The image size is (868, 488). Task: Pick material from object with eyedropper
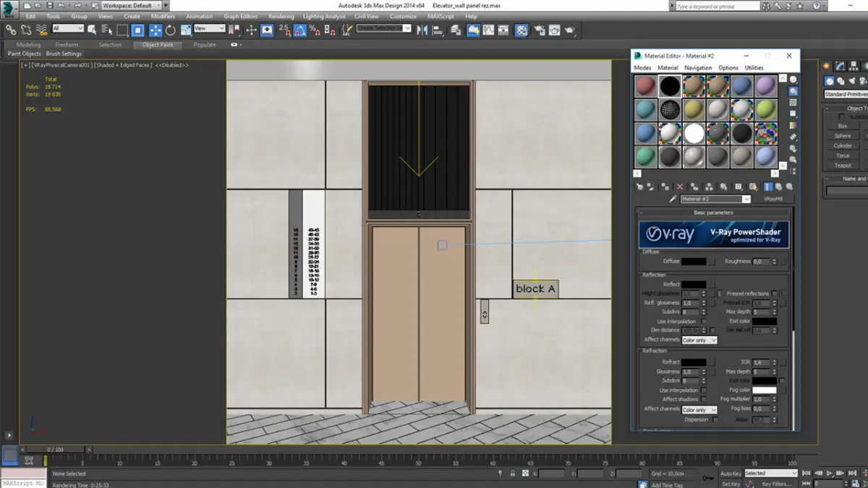pos(673,199)
